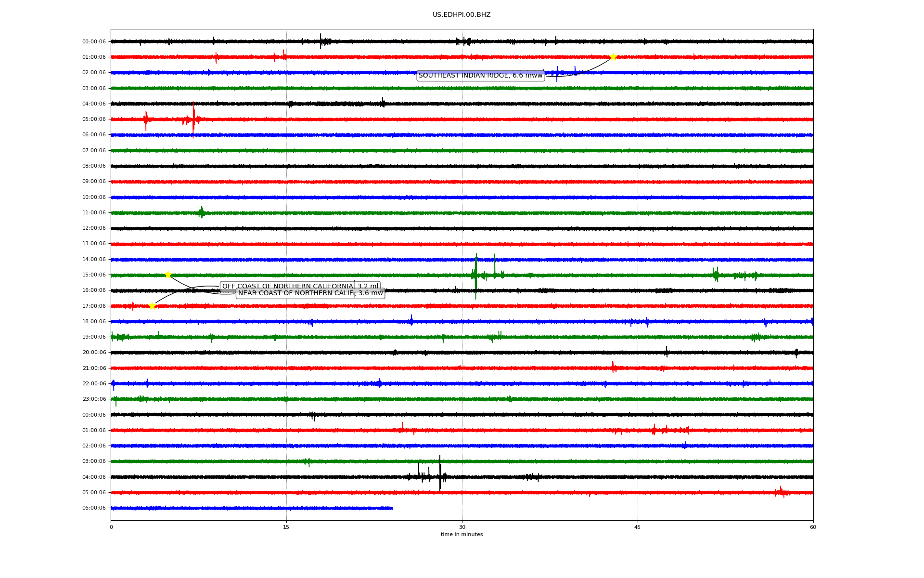Click the yellow star on the 17:00:06 trace

pos(153,306)
